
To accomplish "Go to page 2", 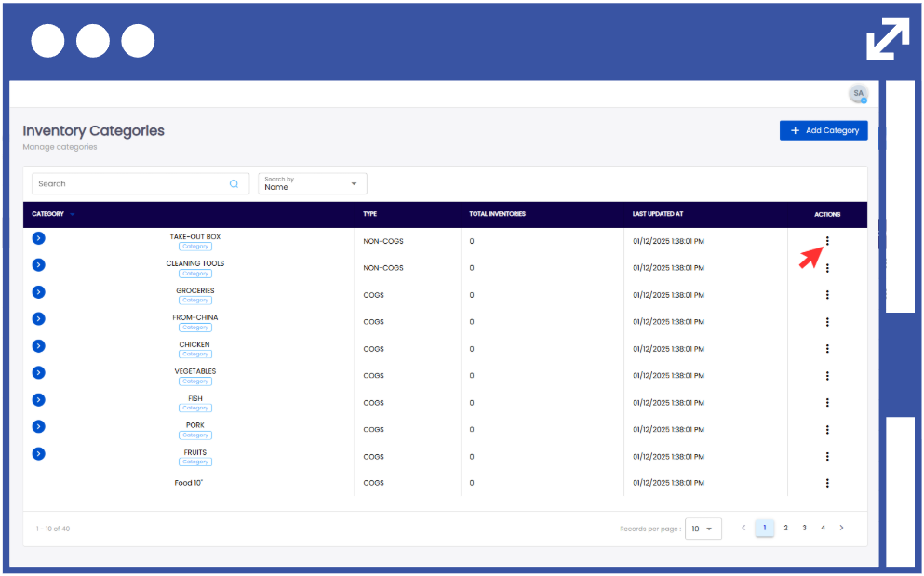I will (785, 528).
